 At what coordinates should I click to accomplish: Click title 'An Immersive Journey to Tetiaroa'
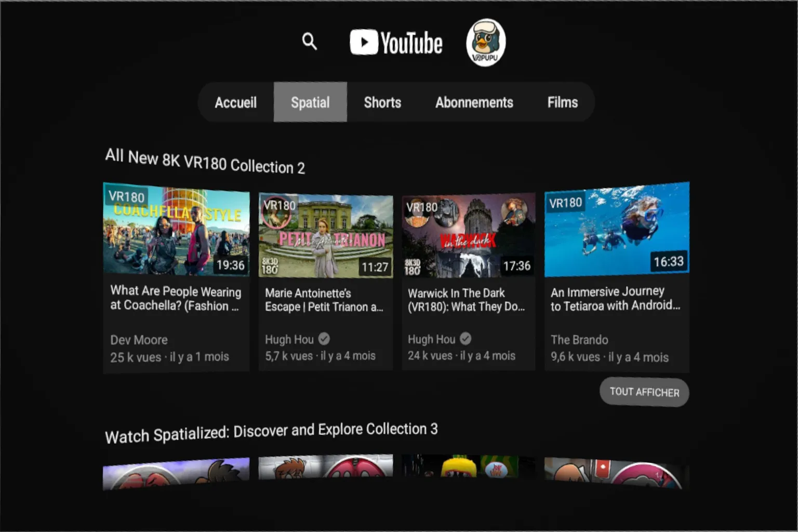pos(615,299)
